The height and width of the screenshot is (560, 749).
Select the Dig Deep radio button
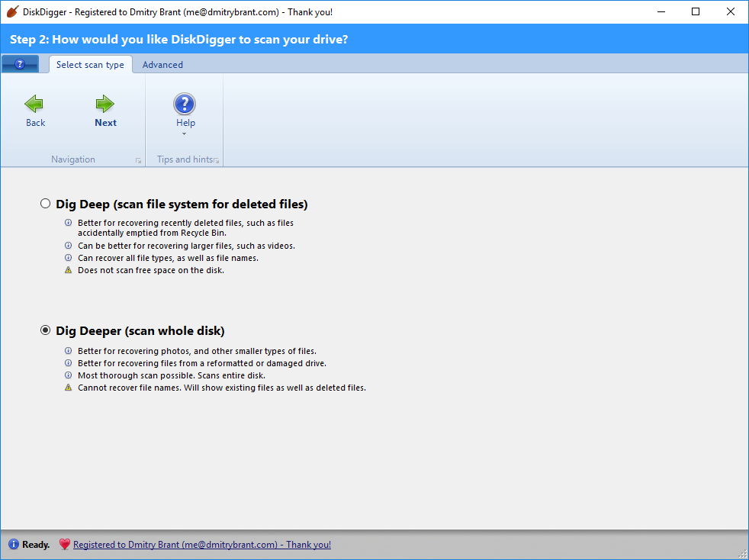(x=45, y=204)
